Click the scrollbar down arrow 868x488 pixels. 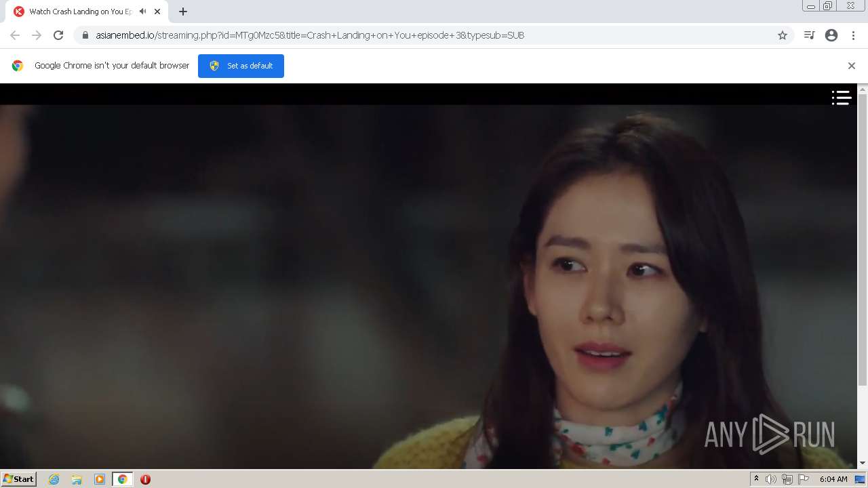pyautogui.click(x=863, y=464)
